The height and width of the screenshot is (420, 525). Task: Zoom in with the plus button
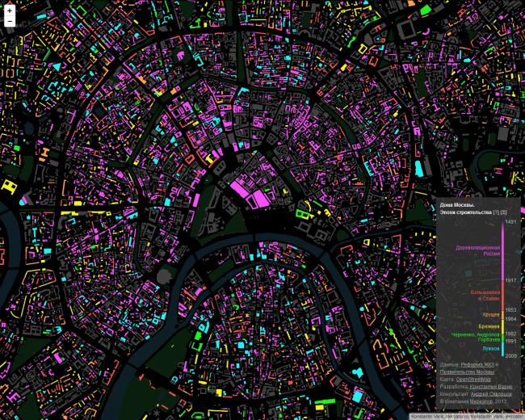coord(9,11)
